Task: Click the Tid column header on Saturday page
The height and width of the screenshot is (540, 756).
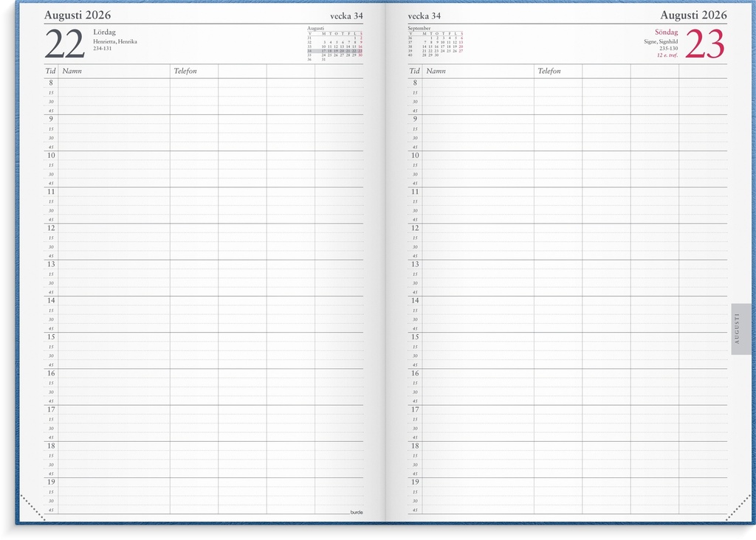Action: [x=50, y=72]
